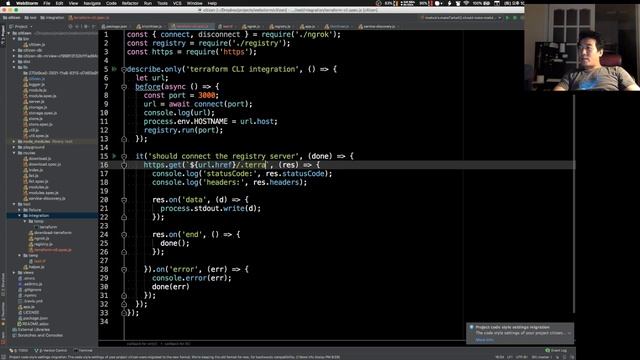640x360 pixels.
Task: Switch to the ngrok.js editor tab
Action: pos(253,27)
